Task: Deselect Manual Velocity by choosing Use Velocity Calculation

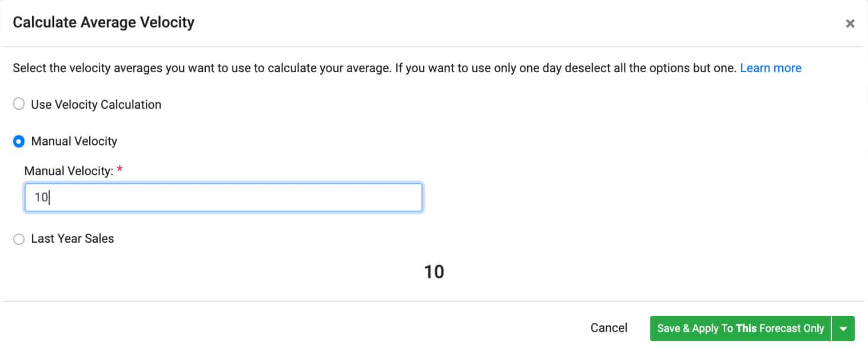Action: [x=18, y=104]
